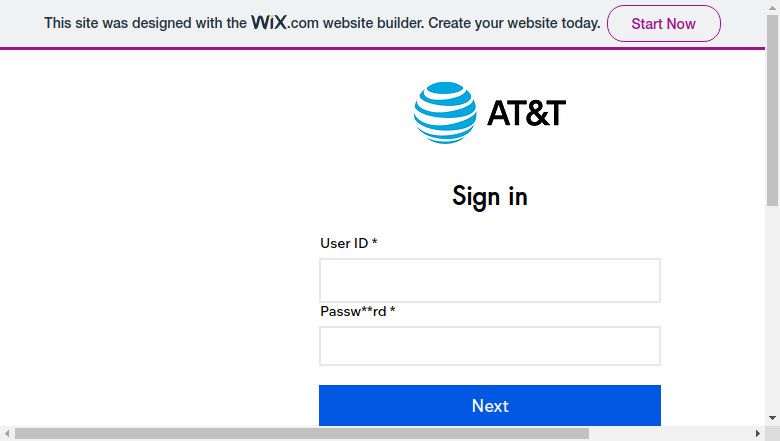Click the blue Next button

pyautogui.click(x=490, y=405)
